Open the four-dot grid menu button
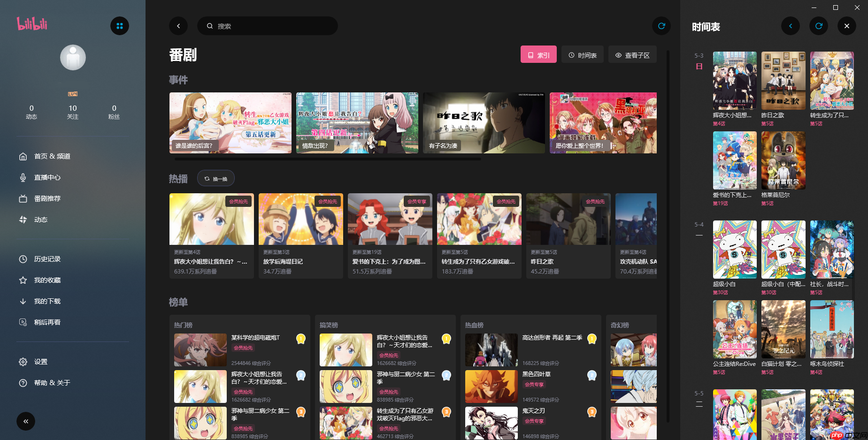The width and height of the screenshot is (868, 440). pyautogui.click(x=120, y=26)
